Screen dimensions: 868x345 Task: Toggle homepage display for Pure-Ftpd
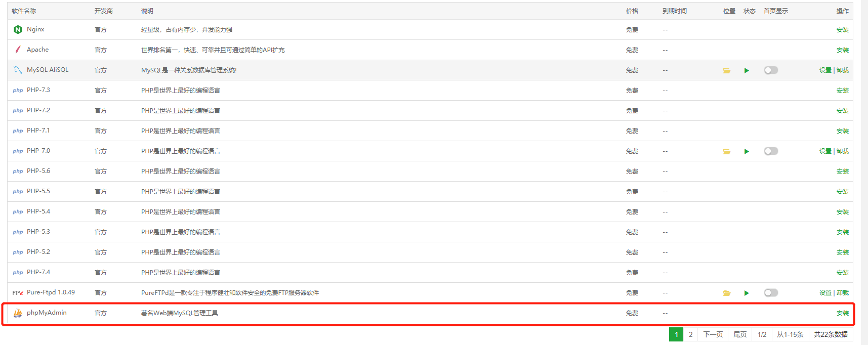point(771,293)
